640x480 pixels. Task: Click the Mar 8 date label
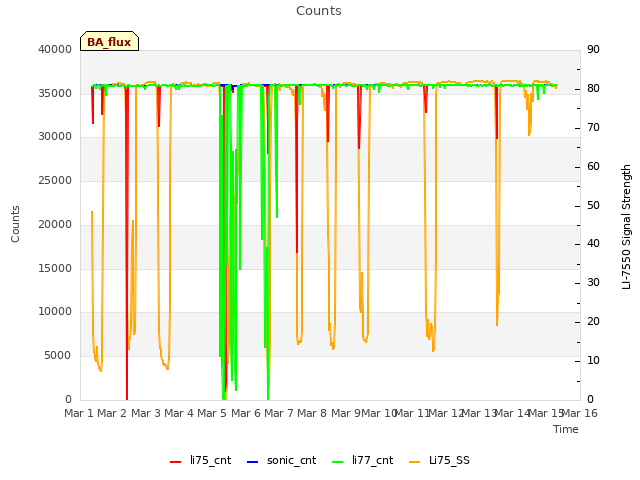[x=312, y=413]
